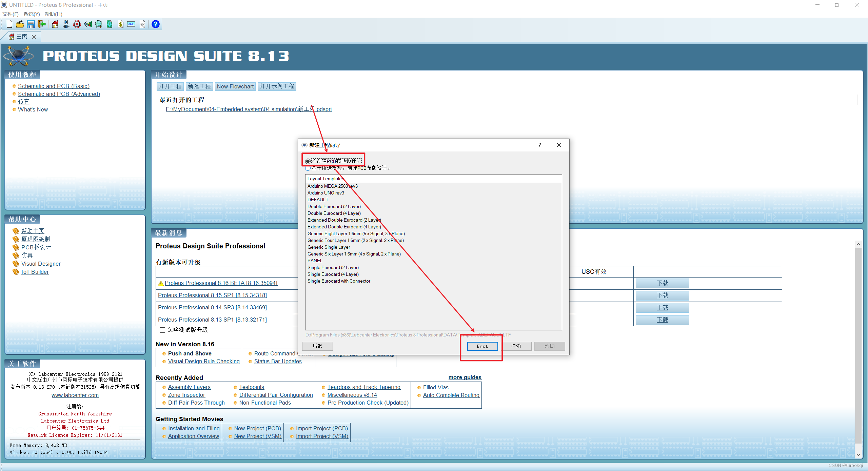Click the news panel scrollbar down arrow
The image size is (868, 471).
click(858, 455)
